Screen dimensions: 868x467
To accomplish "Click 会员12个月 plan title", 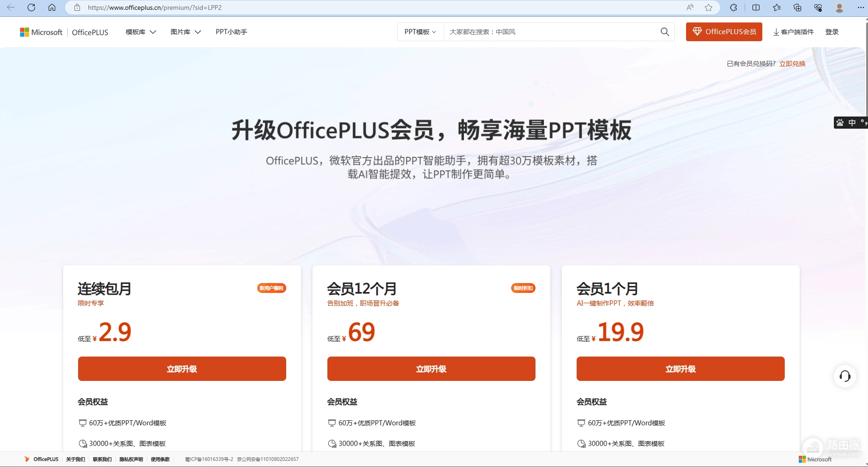I will tap(362, 289).
